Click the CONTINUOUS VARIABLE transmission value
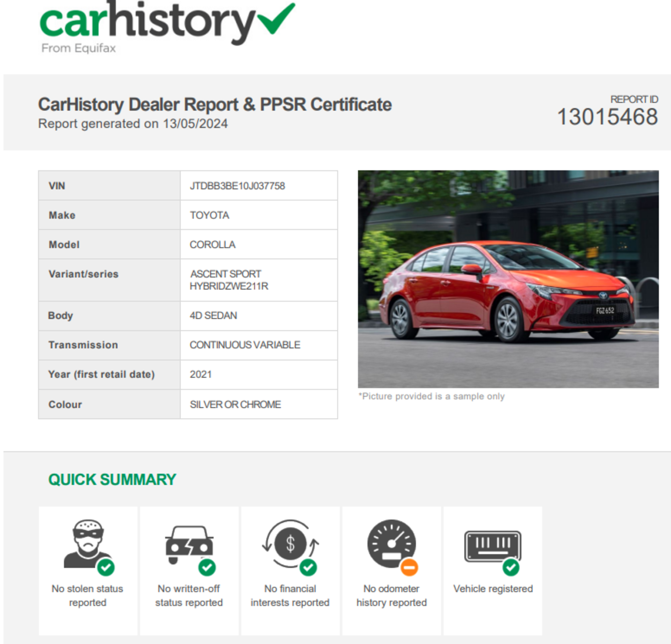Image resolution: width=671 pixels, height=644 pixels. [x=245, y=345]
